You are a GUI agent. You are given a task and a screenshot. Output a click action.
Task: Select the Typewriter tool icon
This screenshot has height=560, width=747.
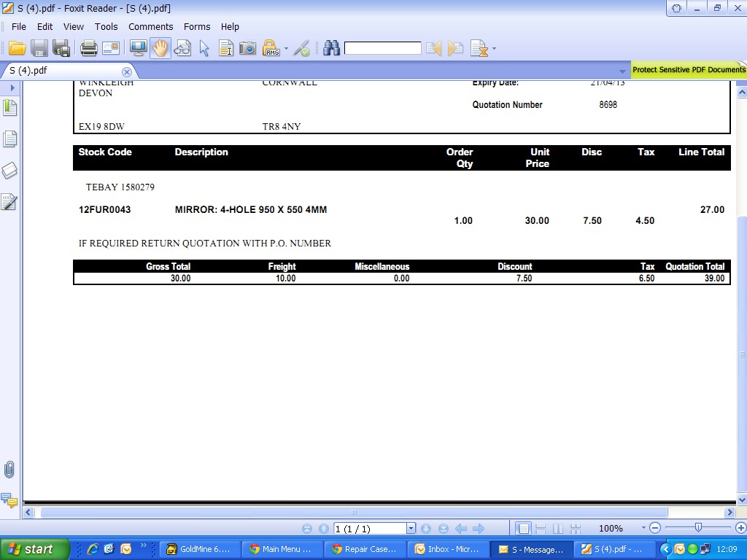click(x=225, y=49)
